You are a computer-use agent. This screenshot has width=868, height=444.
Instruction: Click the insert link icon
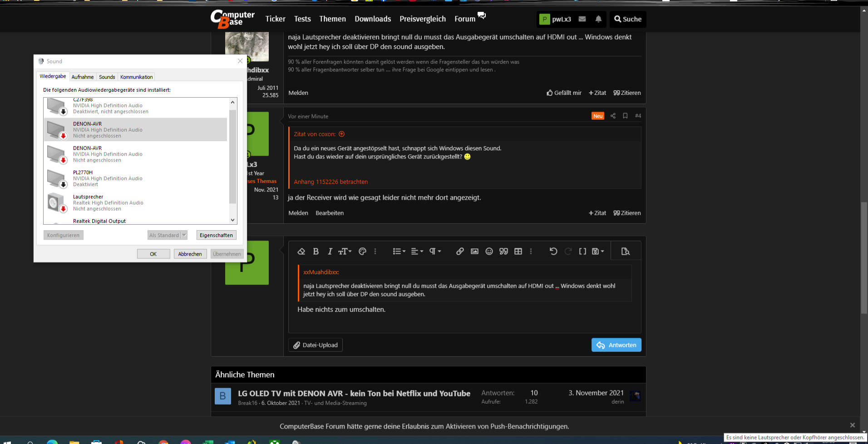[x=460, y=252]
